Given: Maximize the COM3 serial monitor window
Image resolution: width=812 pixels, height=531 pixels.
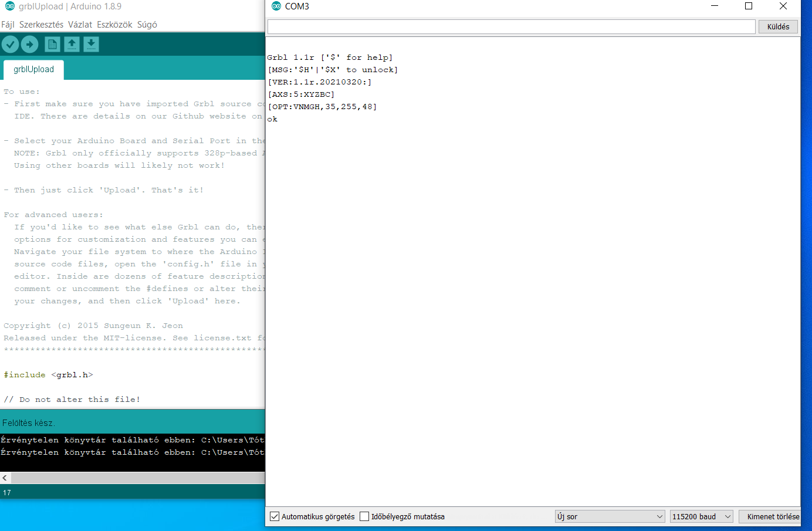Looking at the screenshot, I should (749, 6).
